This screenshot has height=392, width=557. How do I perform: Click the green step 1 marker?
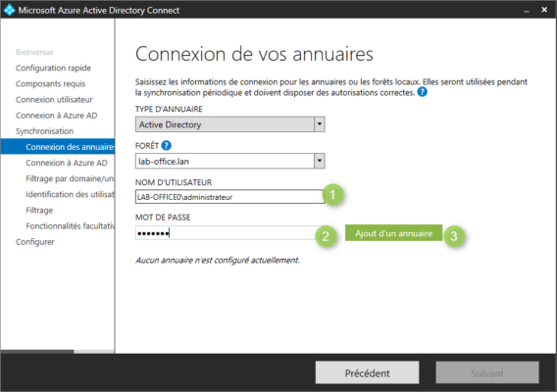pos(332,195)
